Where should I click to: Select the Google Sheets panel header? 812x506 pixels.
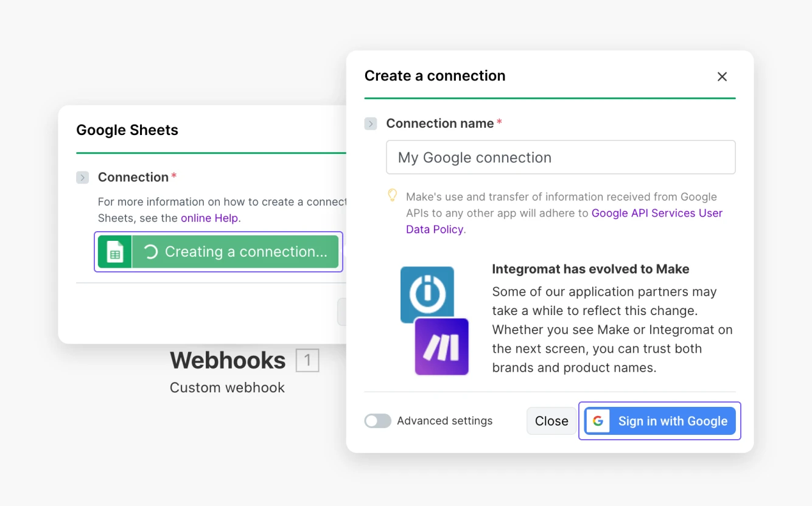pyautogui.click(x=127, y=130)
